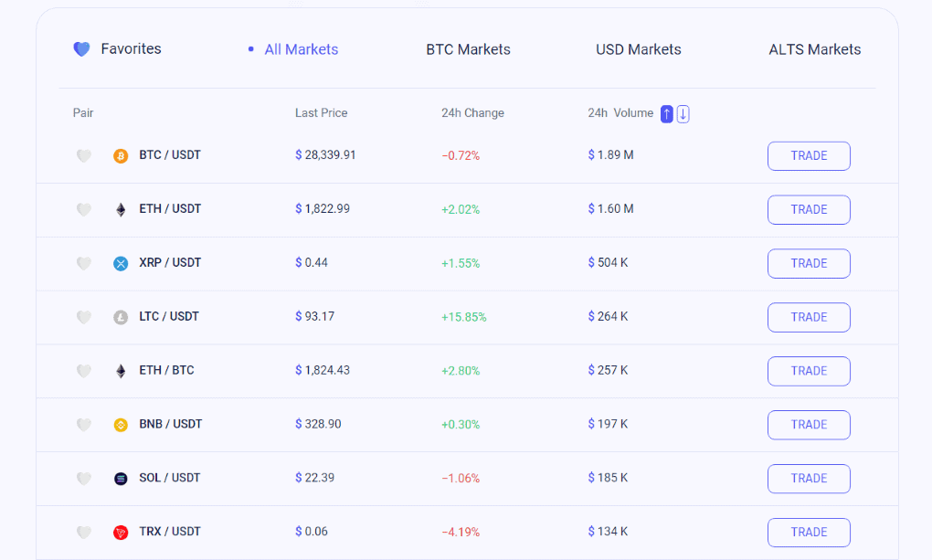Switch to BTC Markets tab
The height and width of the screenshot is (560, 932).
click(469, 49)
